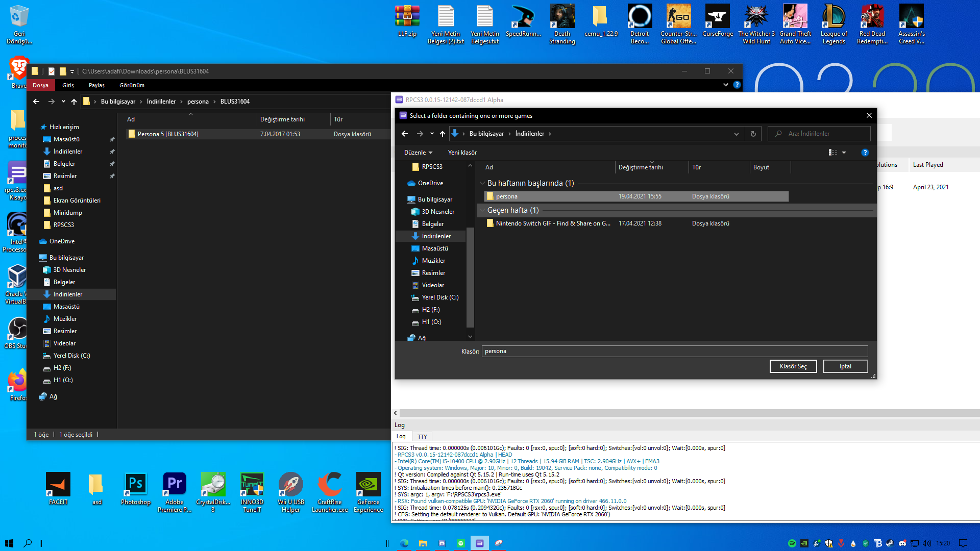980x551 pixels.
Task: Open INNO3D TuneIT shortcut
Action: click(x=252, y=492)
